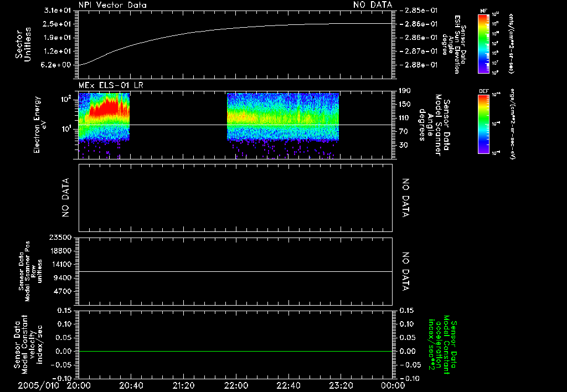Click the 'MEx ELS-01 LR' panel title
Screen dimensions: 567x392
pos(111,85)
